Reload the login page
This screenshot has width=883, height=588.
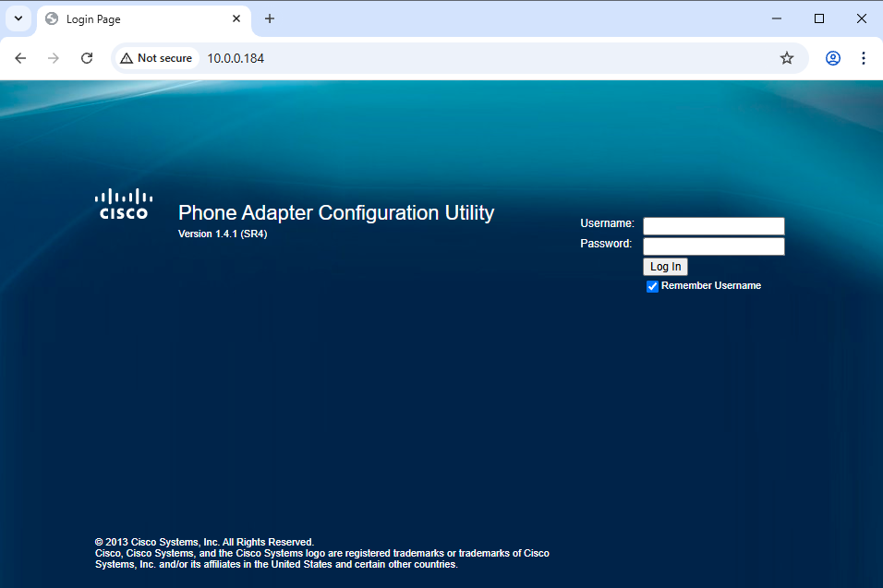click(87, 58)
